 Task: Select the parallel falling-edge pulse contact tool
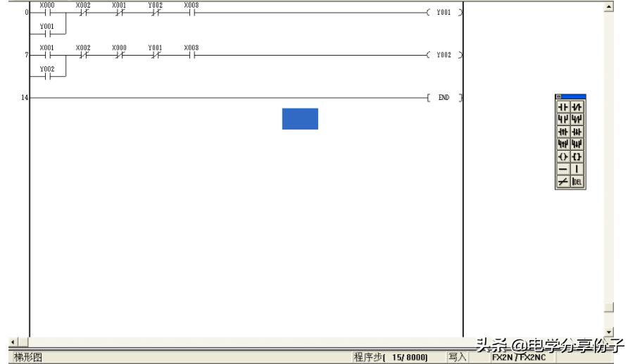(577, 144)
